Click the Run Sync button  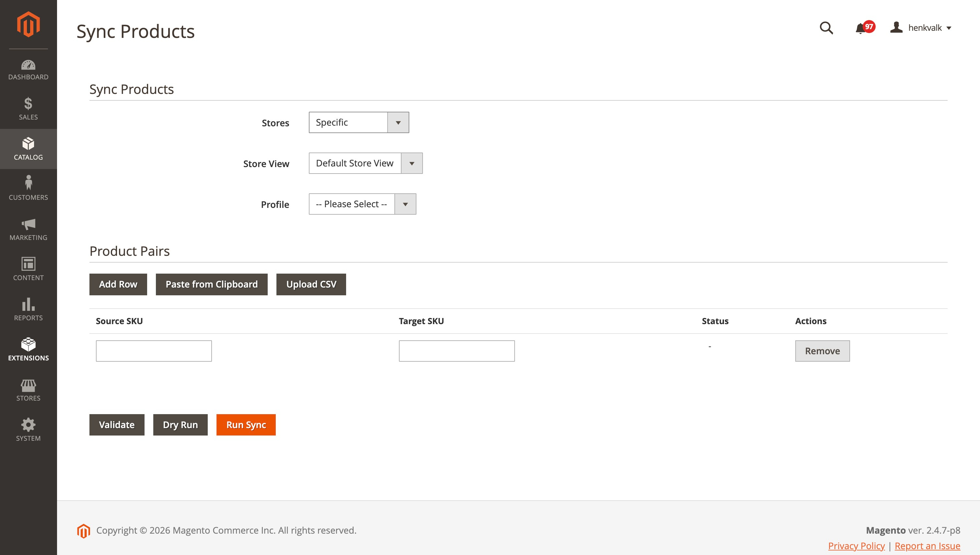(x=246, y=425)
